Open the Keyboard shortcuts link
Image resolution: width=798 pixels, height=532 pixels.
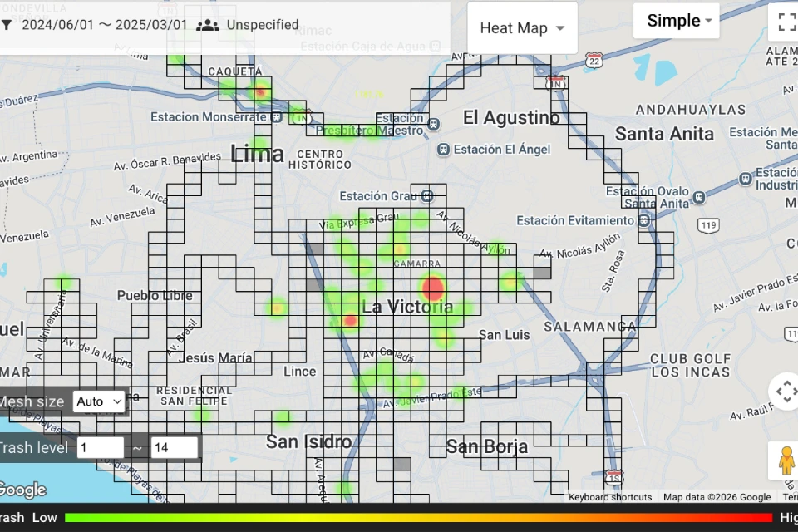[x=609, y=497]
